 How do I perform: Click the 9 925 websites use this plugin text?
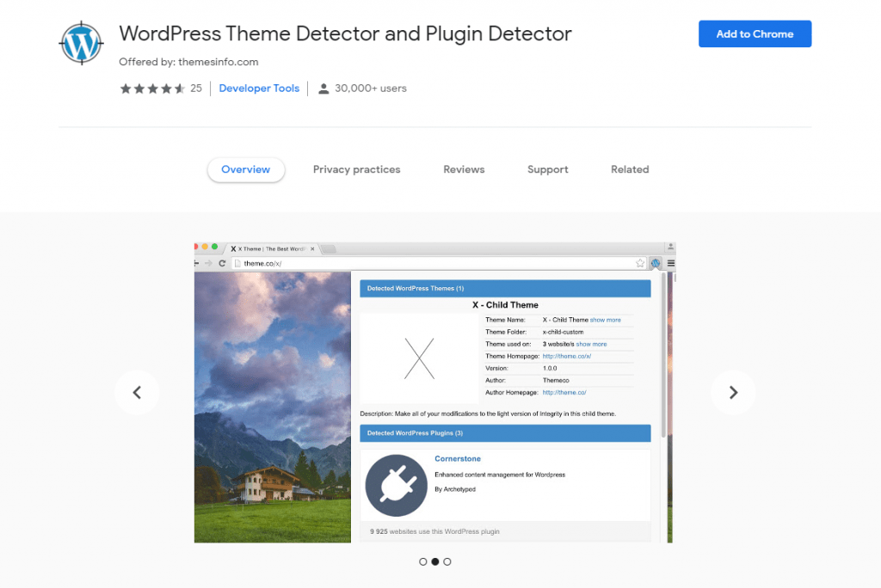click(434, 531)
